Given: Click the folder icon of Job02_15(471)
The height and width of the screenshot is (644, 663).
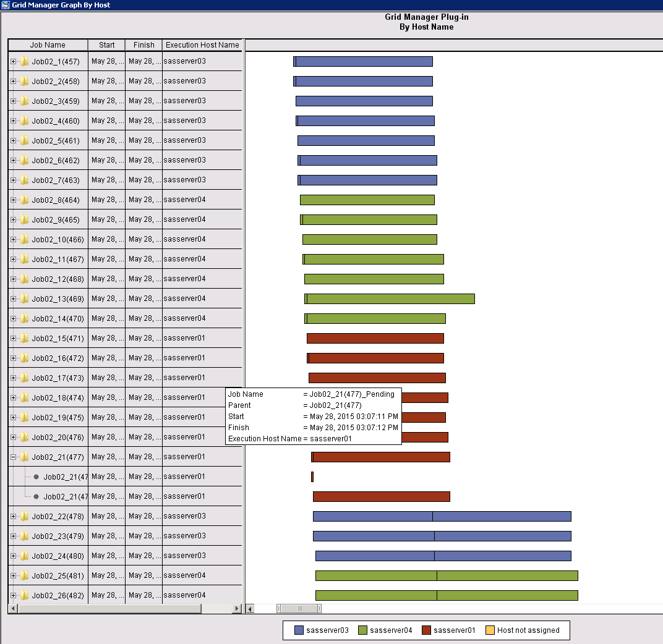Looking at the screenshot, I should 25,339.
